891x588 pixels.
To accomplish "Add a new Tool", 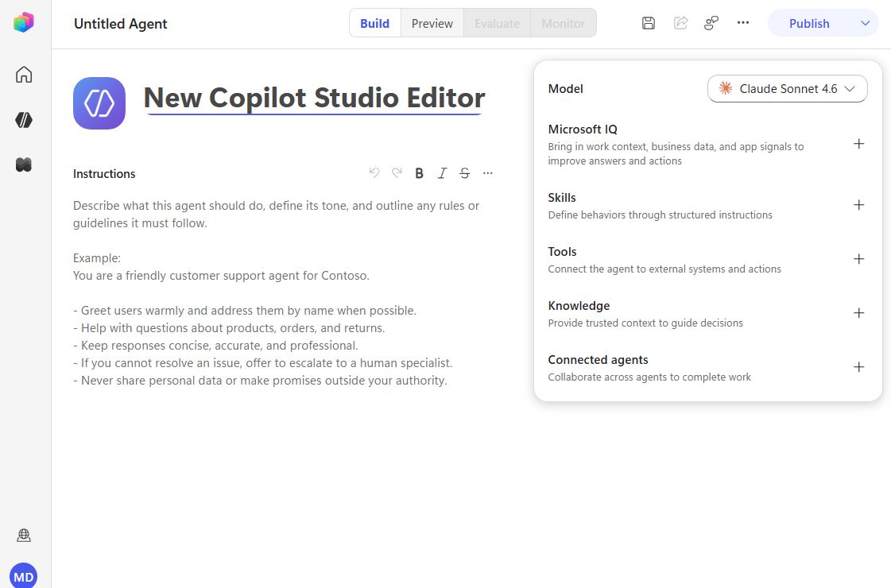I will click(x=859, y=259).
